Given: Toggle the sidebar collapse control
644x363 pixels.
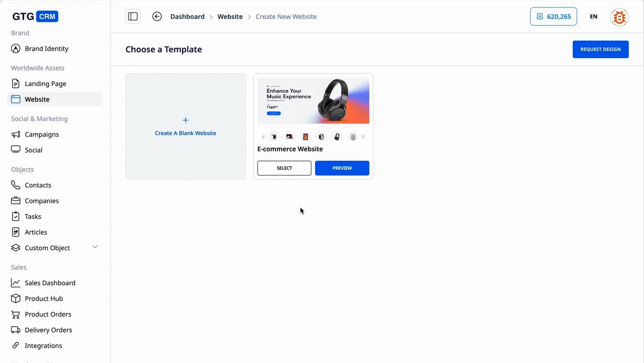Looking at the screenshot, I should [133, 17].
